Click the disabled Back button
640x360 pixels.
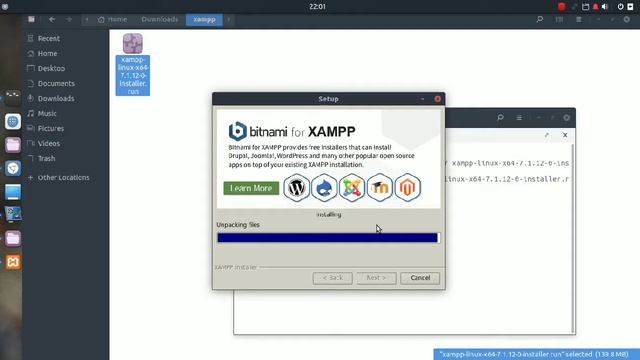(333, 278)
